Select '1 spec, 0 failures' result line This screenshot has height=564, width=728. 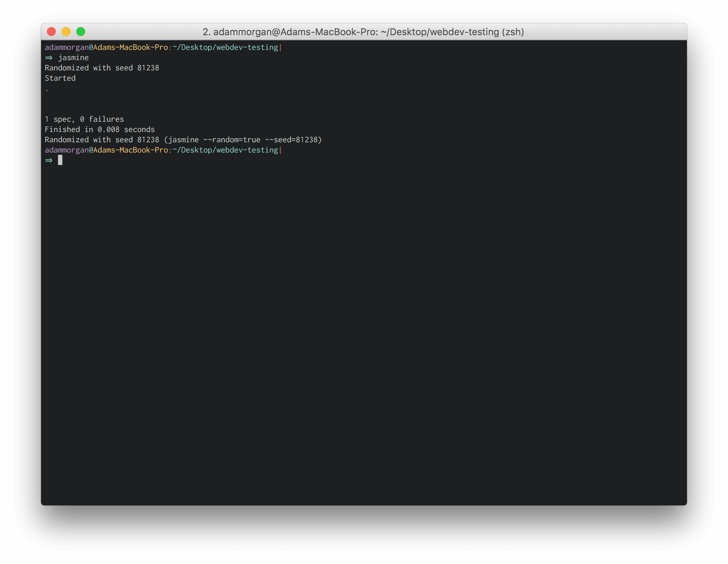coord(84,119)
